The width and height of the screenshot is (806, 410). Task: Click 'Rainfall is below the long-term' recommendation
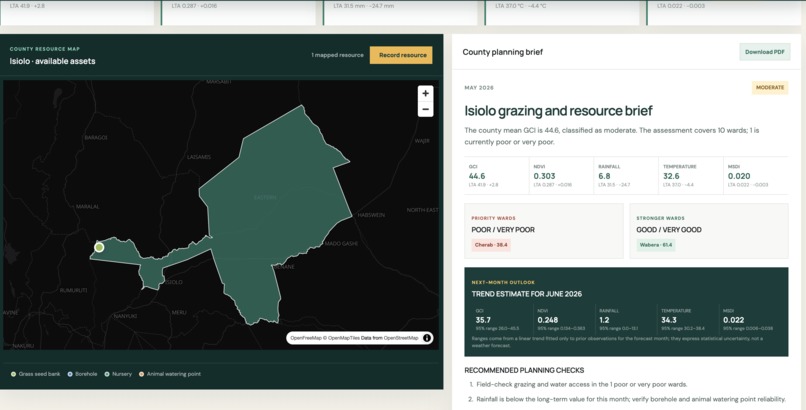click(631, 399)
